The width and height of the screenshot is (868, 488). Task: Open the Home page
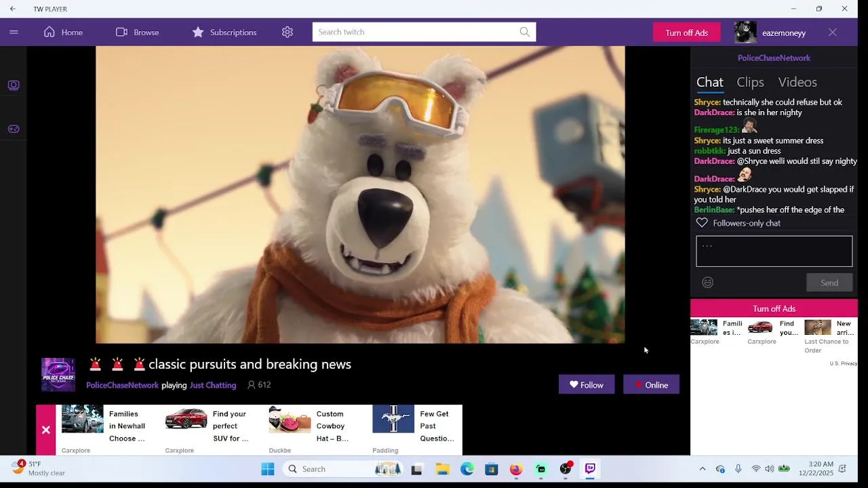click(63, 32)
